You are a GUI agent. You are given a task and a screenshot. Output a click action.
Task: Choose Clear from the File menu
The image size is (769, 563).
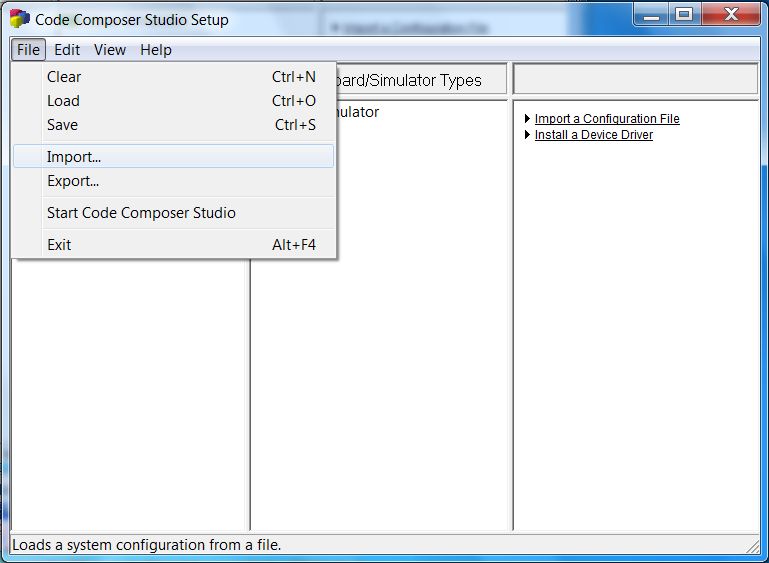(174, 77)
